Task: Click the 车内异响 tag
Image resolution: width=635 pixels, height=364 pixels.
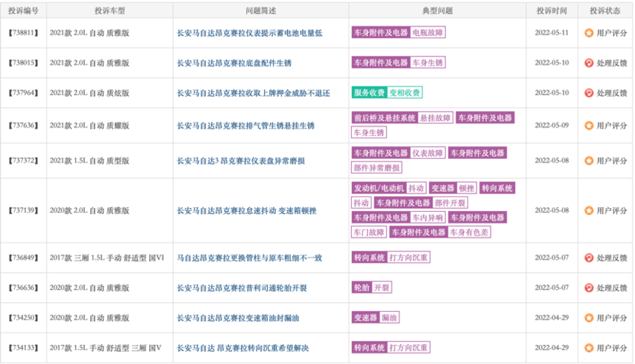Action: pyautogui.click(x=428, y=217)
